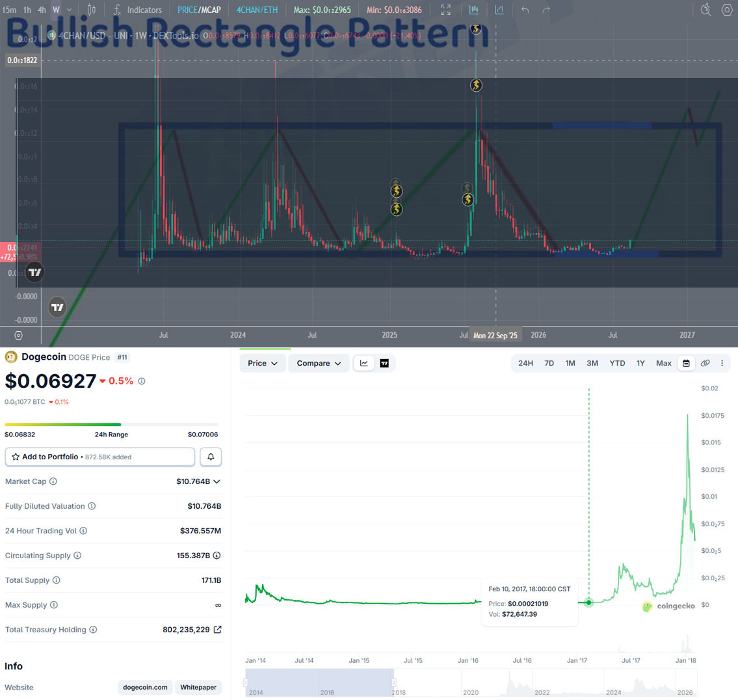Toggle the 4CHAN/ETH pair display
Screen dimensions: 738x700
(257, 9)
